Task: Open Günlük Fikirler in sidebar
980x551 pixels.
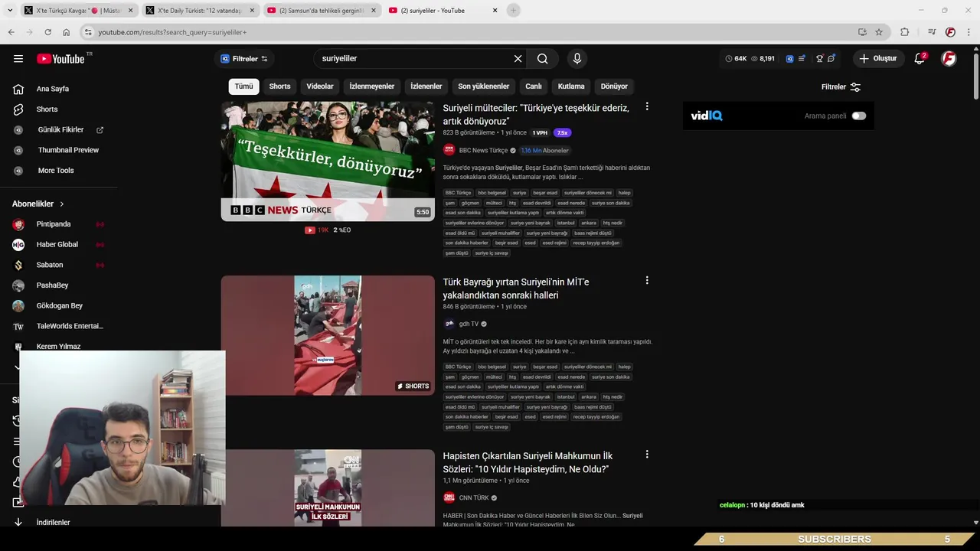Action: (x=60, y=130)
